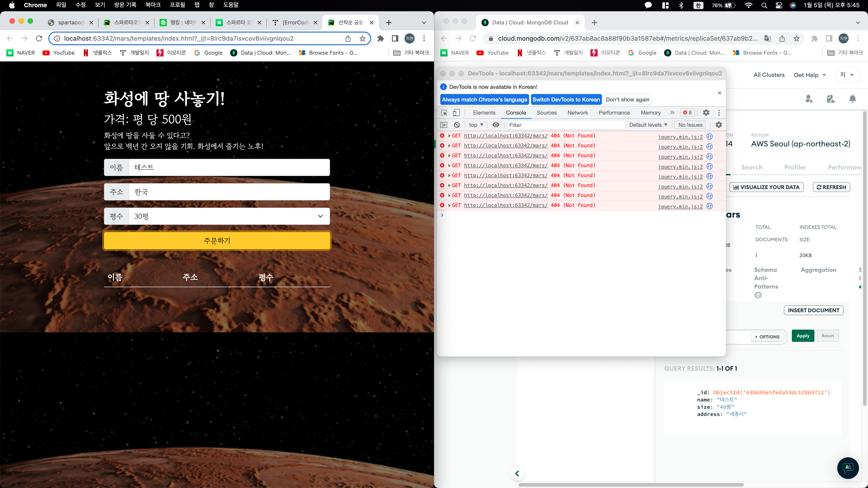Viewport: 868px width, 488px height.
Task: Show the DevTools console sidebar
Action: pyautogui.click(x=444, y=125)
